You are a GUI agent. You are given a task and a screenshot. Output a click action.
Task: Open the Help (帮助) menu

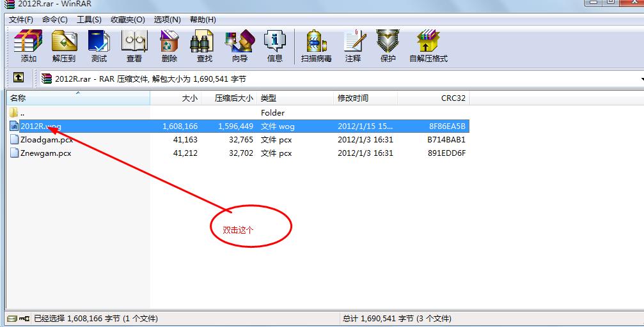(x=203, y=20)
